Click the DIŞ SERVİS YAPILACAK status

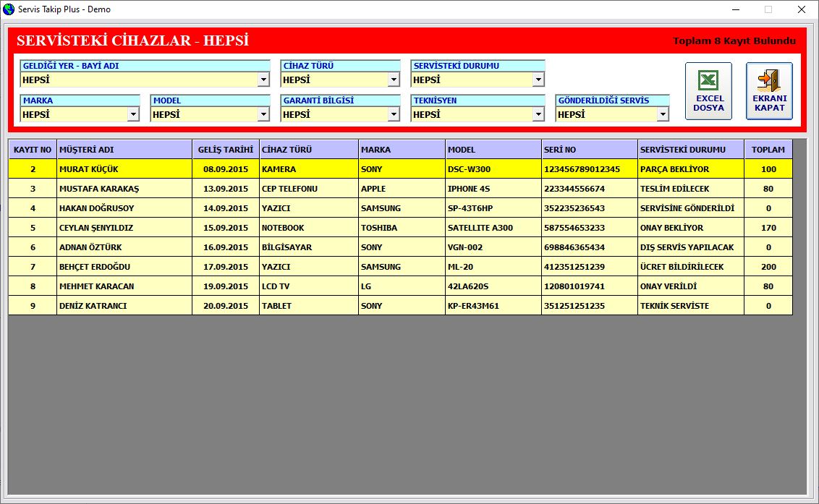(x=690, y=247)
